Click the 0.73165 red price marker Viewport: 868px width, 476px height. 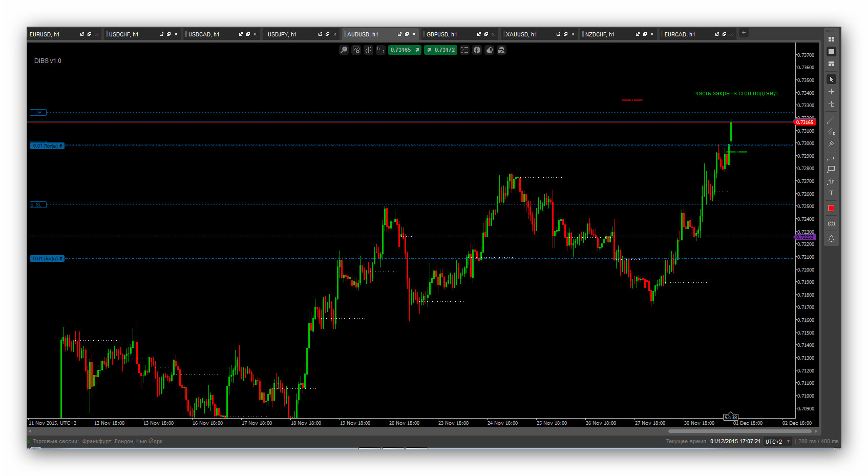(x=805, y=122)
